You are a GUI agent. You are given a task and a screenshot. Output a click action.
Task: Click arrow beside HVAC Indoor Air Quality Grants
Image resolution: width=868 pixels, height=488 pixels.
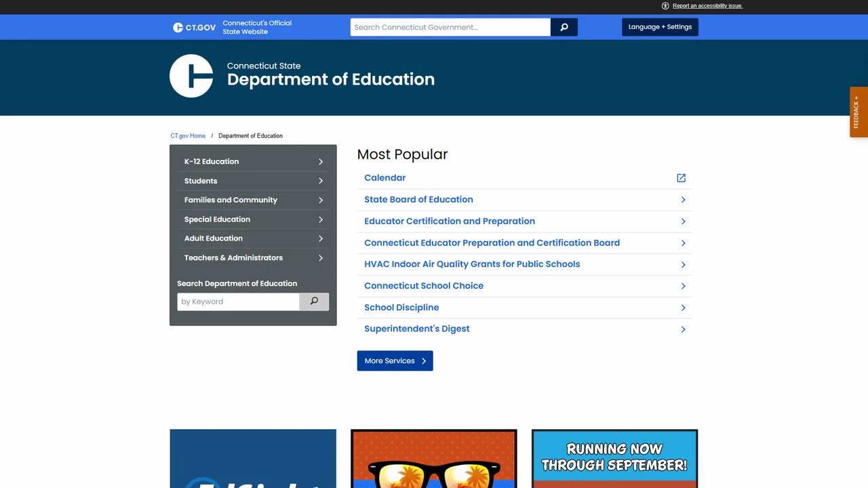(683, 264)
